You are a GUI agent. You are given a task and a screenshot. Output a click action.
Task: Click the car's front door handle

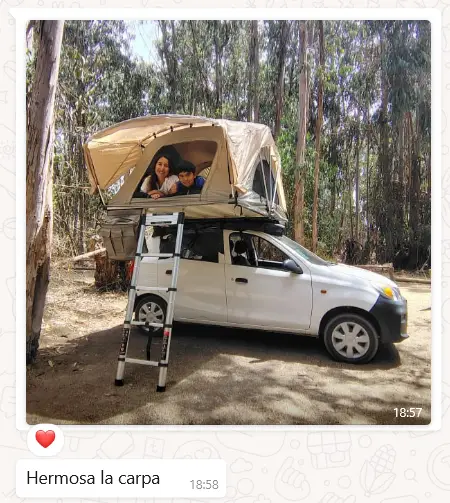tap(241, 280)
